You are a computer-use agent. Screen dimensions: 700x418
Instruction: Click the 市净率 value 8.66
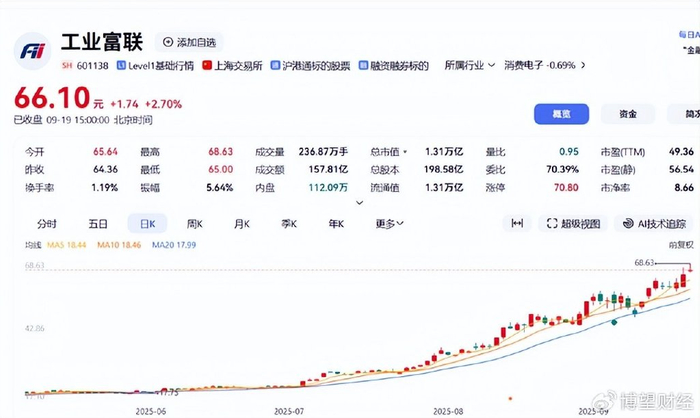(684, 188)
